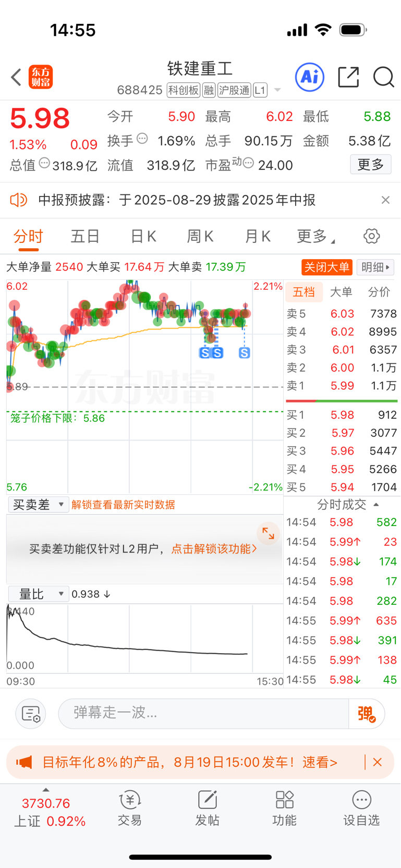
Task: Tap the 总值 info circle icon
Action: [44, 163]
